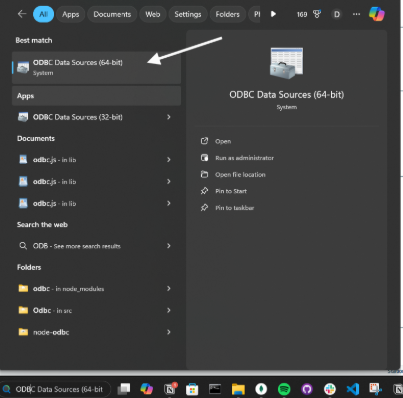Open ODBC Data Sources (64-bit) best match
The width and height of the screenshot is (403, 398).
click(96, 67)
